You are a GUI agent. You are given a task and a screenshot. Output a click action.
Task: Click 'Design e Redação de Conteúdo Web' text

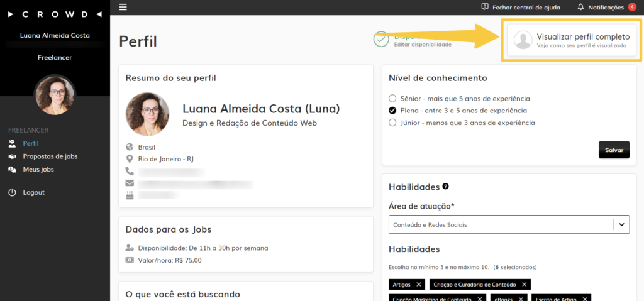pos(250,123)
